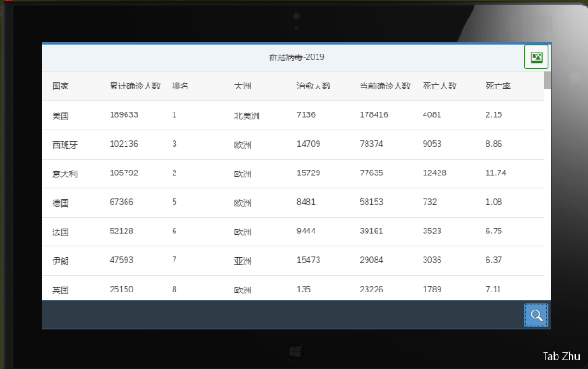The width and height of the screenshot is (588, 369).
Task: Select the 治愈人数 column header
Action: coord(313,86)
